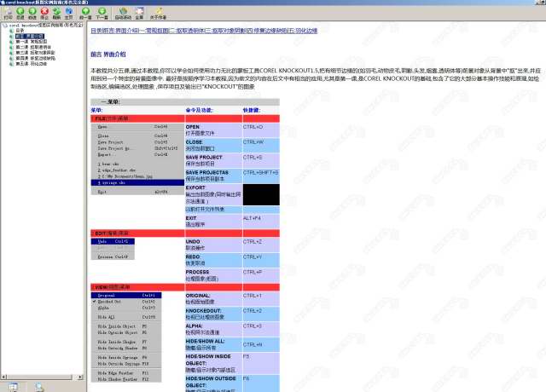546x392 pixels.
Task: Click the HIDE/SHOW ALL command cell
Action: pyautogui.click(x=213, y=345)
